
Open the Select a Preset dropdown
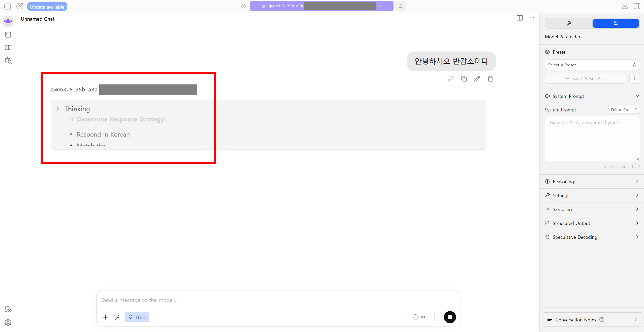click(592, 65)
